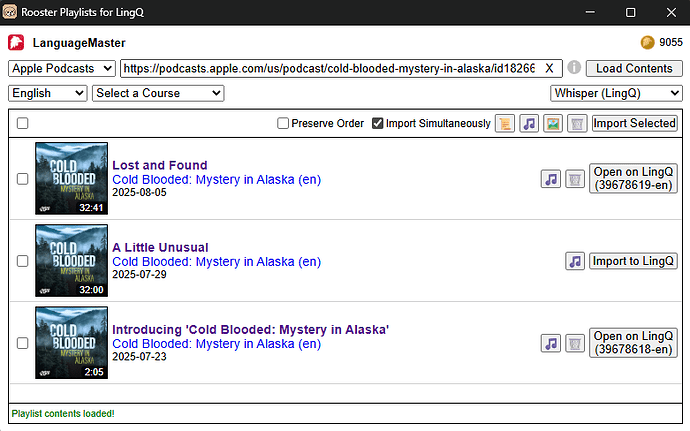The width and height of the screenshot is (690, 431).
Task: Click the date 2025-08-05
Action: tap(139, 192)
